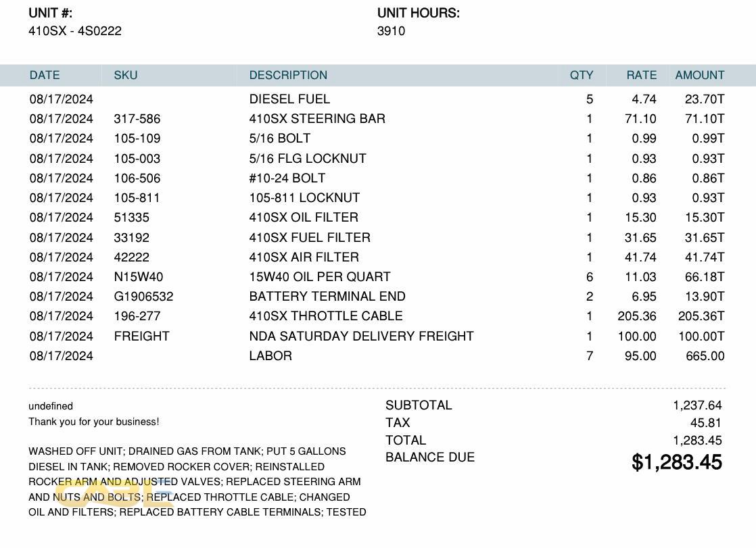Screen dimensions: 756x548
Task: Select the DIESEL FUEL line description
Action: (x=289, y=99)
